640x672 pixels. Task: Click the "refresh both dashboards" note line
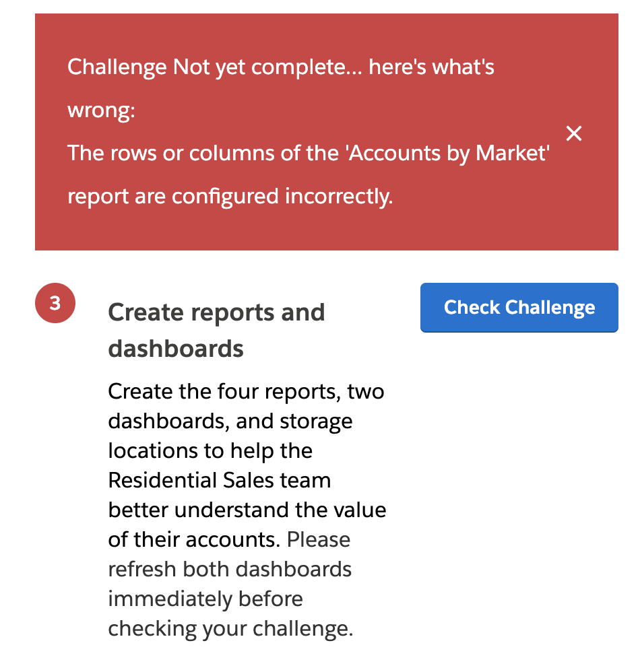pos(230,569)
